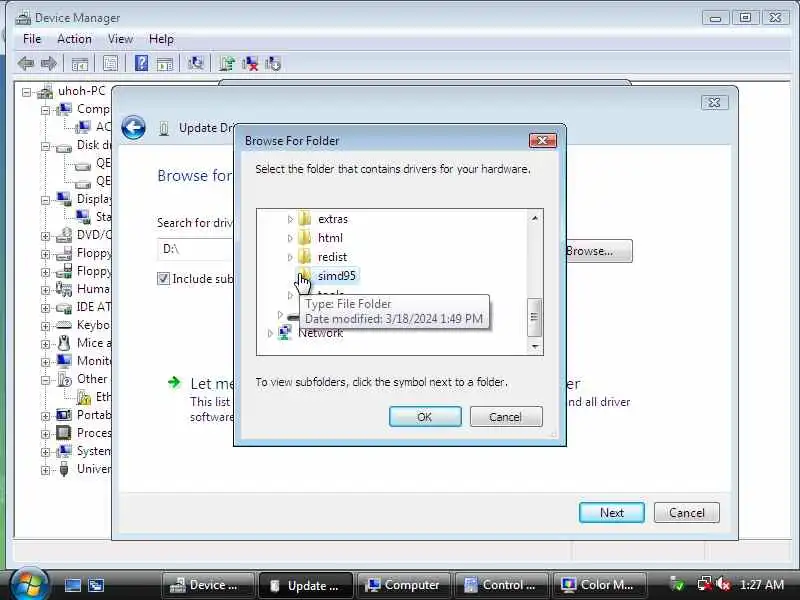Click the D:\ driver location field
Screen dimensions: 800x600
tap(195, 249)
